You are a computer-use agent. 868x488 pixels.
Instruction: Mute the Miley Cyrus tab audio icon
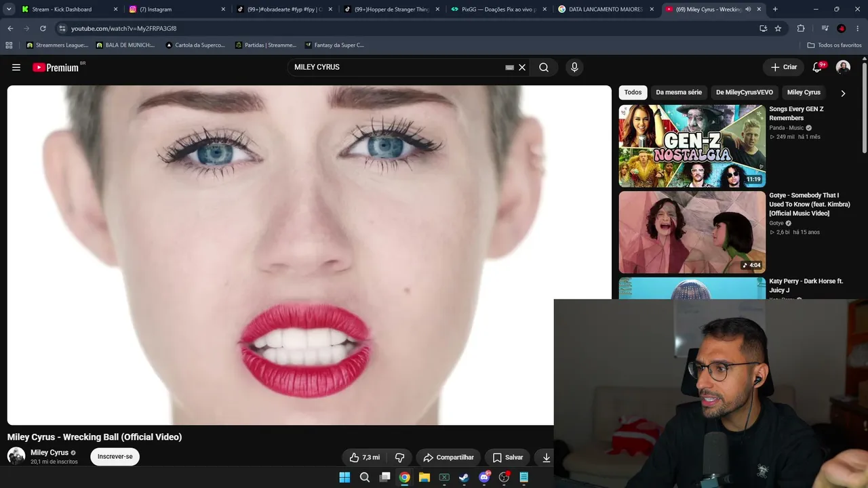(748, 9)
